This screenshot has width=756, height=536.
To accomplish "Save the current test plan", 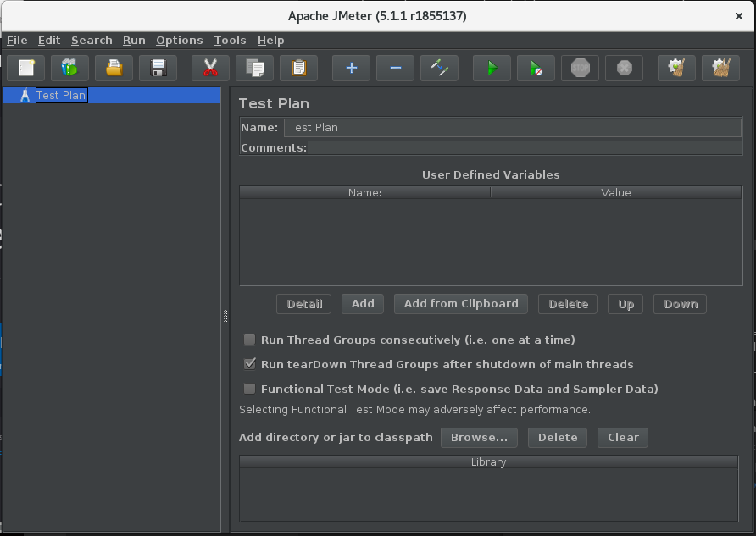I will tap(158, 68).
